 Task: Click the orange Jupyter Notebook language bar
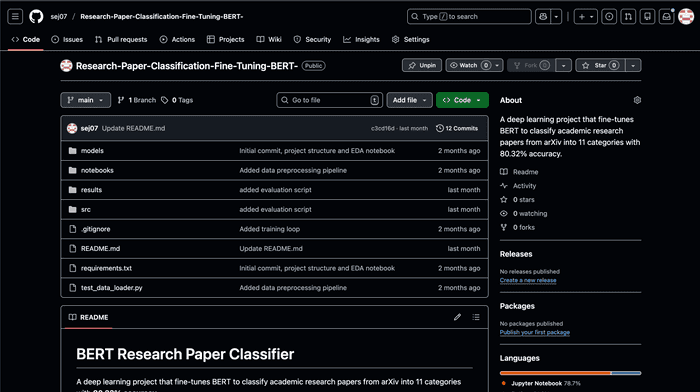[555, 373]
